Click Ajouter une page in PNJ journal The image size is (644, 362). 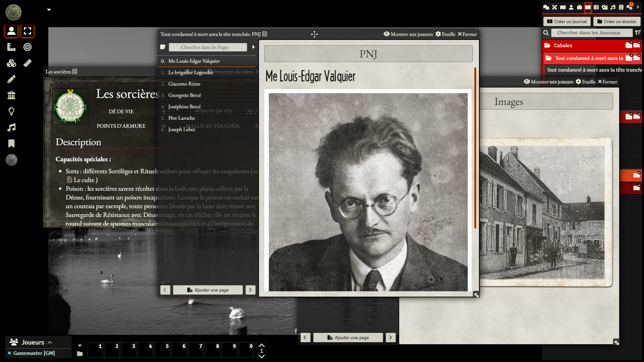[x=208, y=290]
